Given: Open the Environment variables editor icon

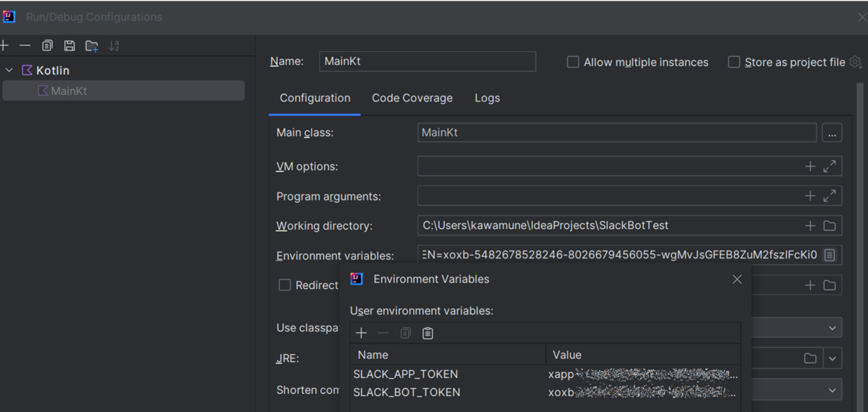Looking at the screenshot, I should click(830, 255).
